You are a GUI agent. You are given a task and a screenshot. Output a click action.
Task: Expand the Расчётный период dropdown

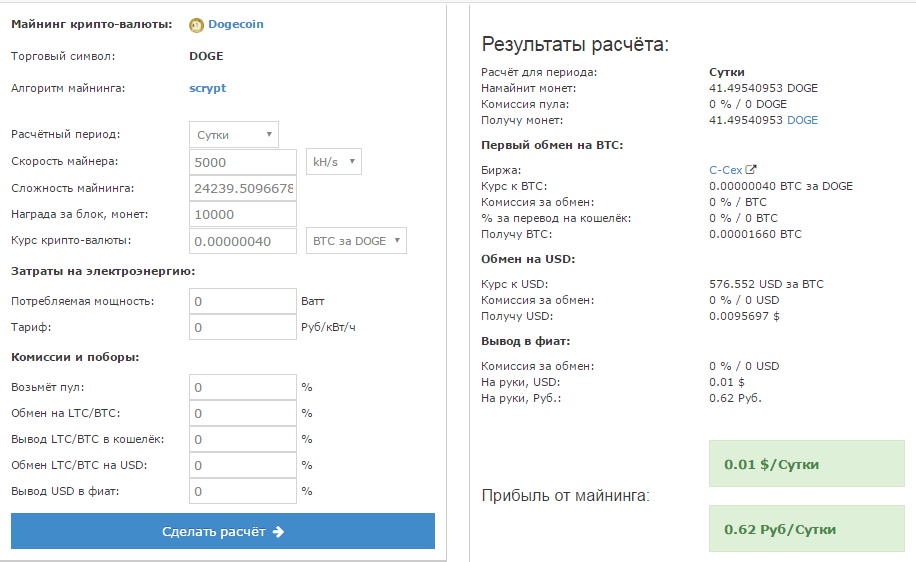[234, 135]
